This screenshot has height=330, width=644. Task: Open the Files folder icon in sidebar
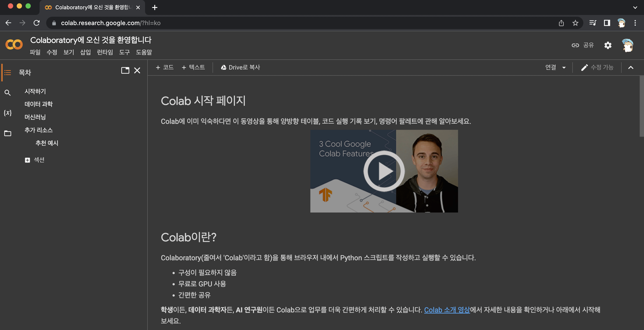click(x=7, y=133)
